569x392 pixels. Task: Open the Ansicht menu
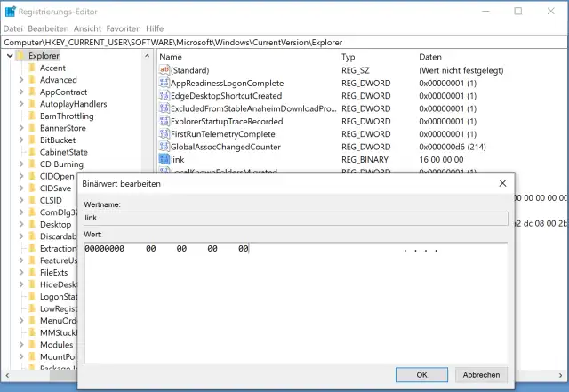click(87, 28)
